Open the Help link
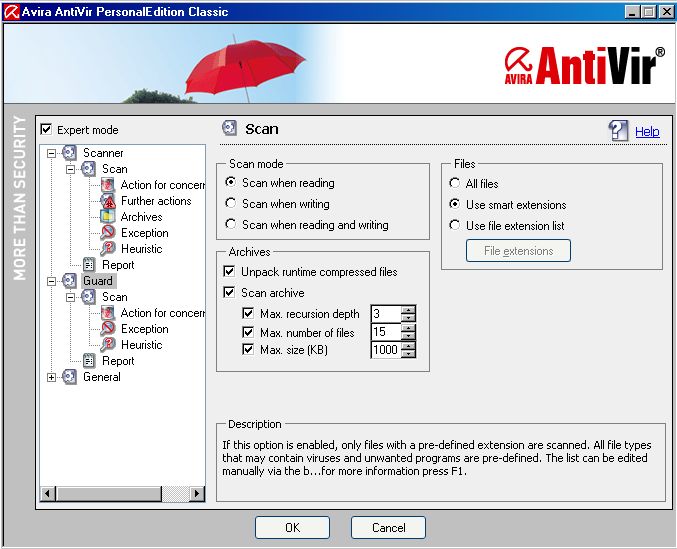The height and width of the screenshot is (549, 677). 647,131
